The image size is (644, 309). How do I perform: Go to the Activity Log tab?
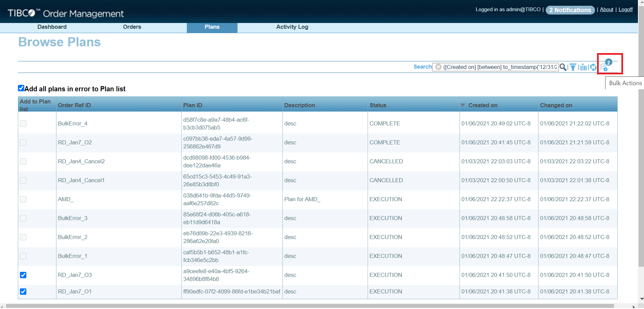(292, 27)
